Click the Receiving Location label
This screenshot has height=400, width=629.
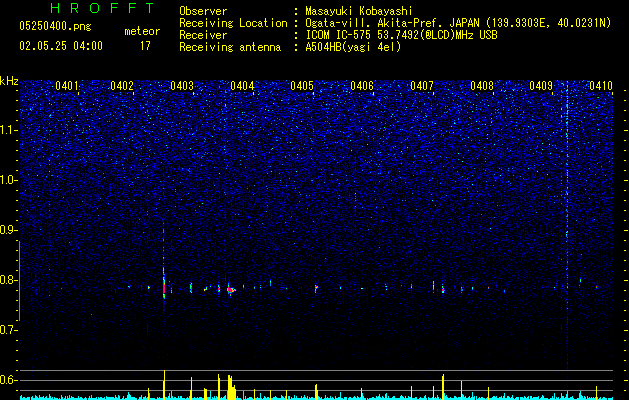(x=233, y=23)
